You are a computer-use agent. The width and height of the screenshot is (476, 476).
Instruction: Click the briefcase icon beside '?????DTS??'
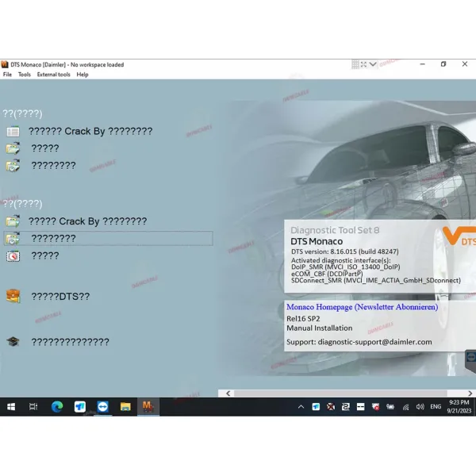(x=13, y=296)
